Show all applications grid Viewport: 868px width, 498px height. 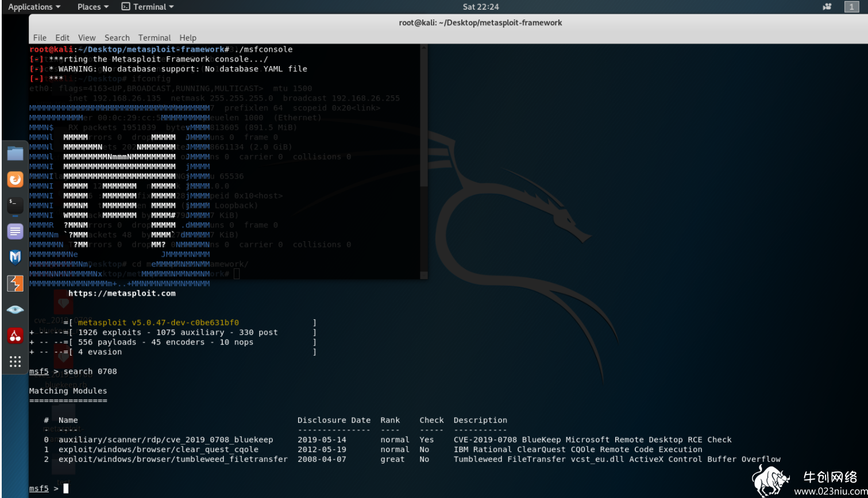[15, 361]
